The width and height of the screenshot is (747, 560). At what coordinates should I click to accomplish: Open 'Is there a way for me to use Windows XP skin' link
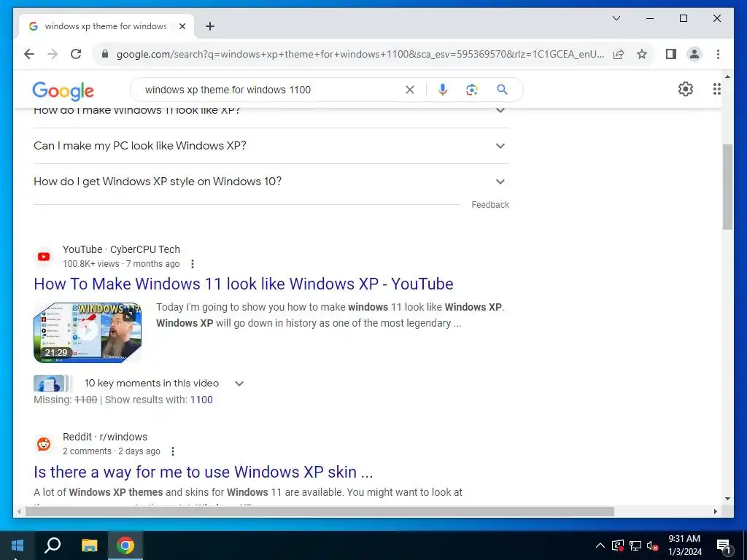203,472
